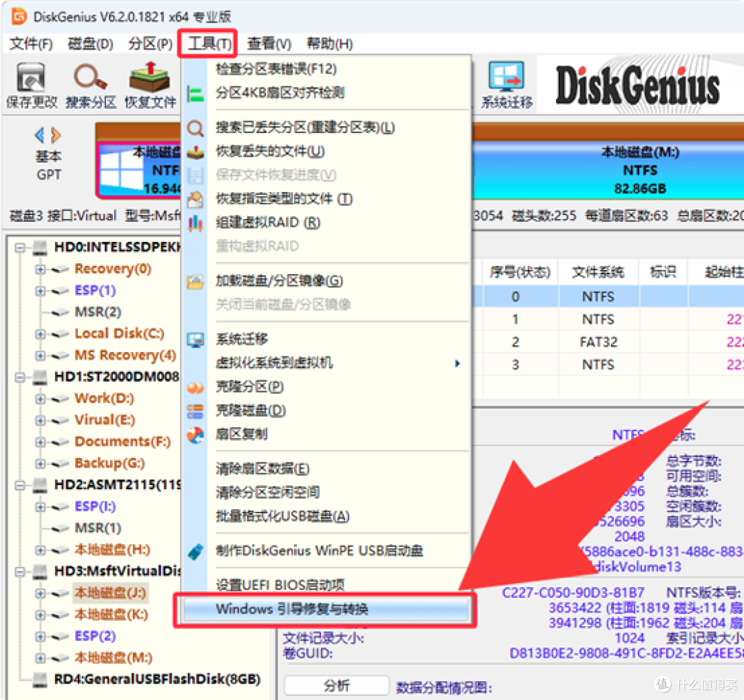Choose 组建虚拟RAID(R) menu entry
The image size is (744, 700).
(x=268, y=223)
